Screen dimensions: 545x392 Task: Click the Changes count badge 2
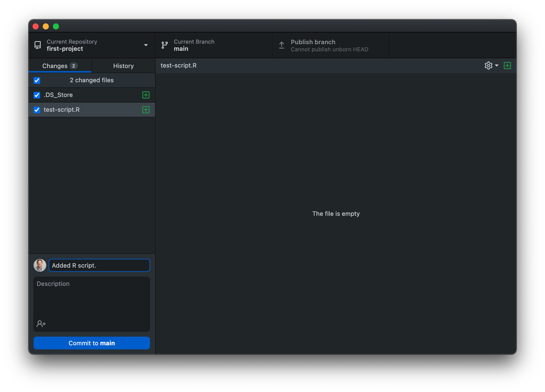(x=74, y=66)
